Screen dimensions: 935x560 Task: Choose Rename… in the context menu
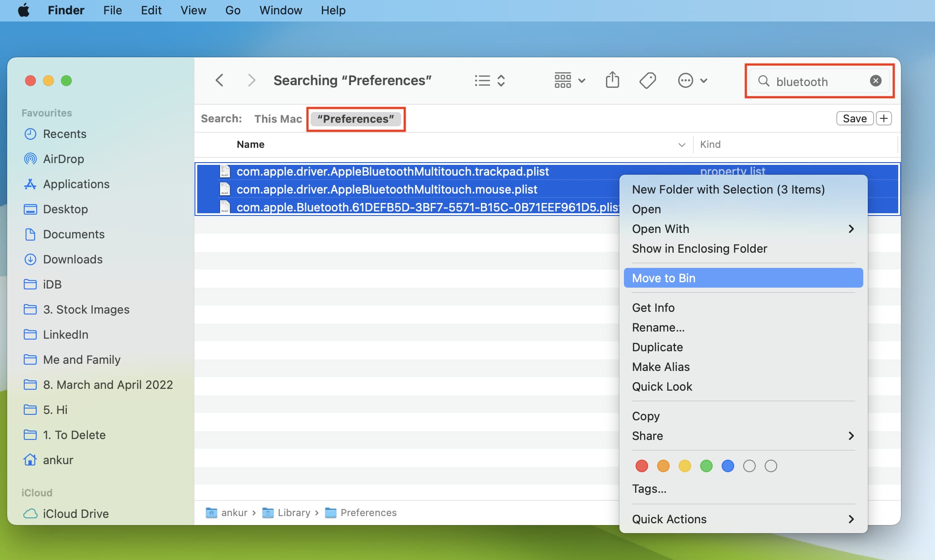coord(743,327)
